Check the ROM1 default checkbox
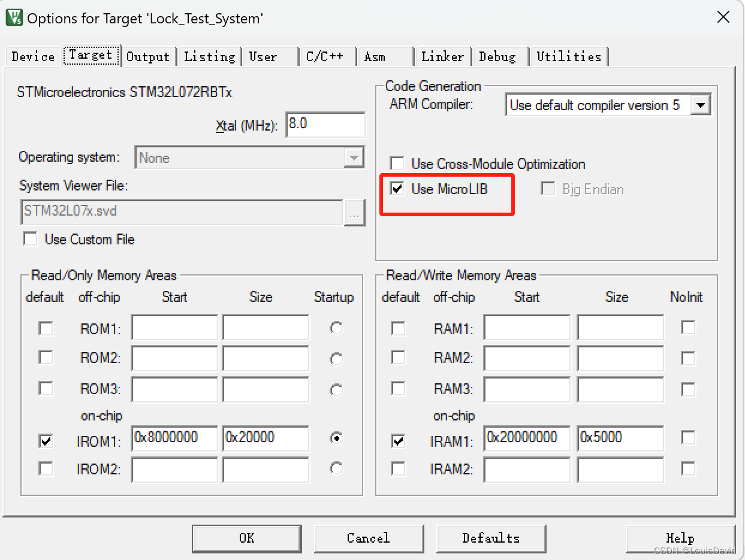The width and height of the screenshot is (745, 560). (x=46, y=328)
